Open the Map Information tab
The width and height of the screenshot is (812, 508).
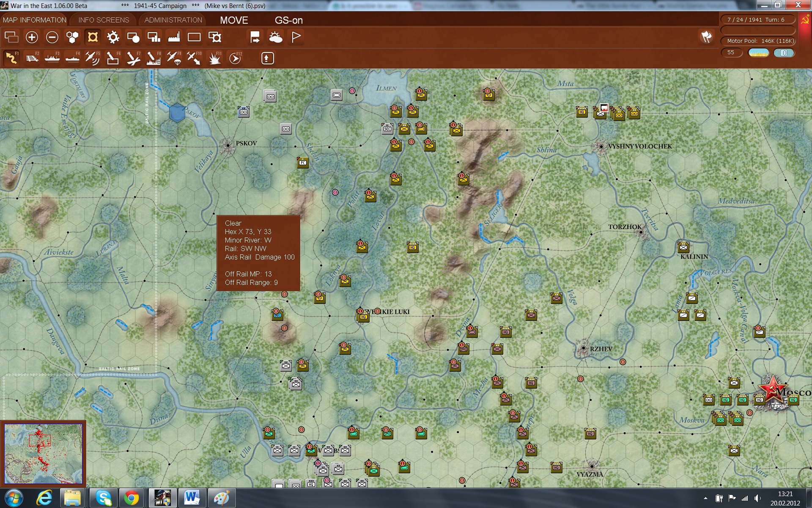click(x=35, y=20)
